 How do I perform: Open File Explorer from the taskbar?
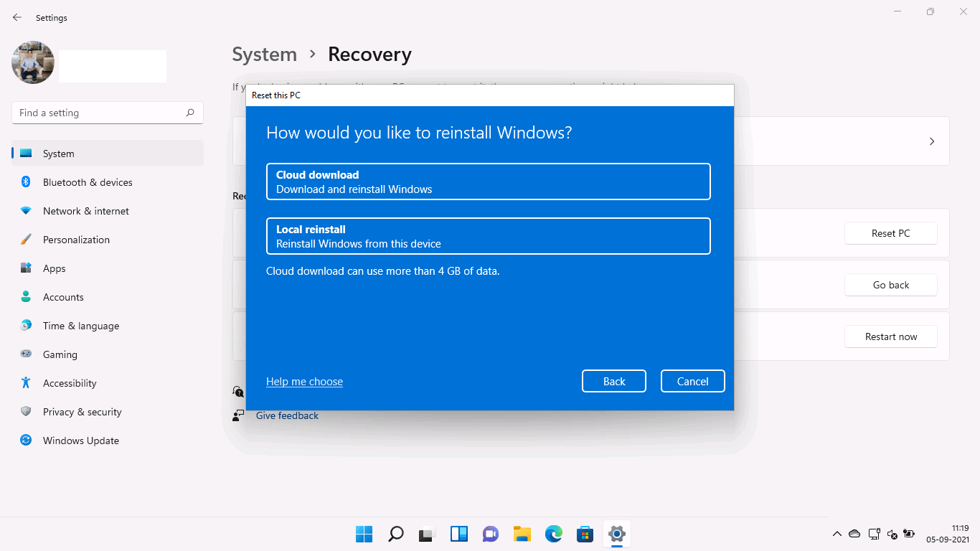tap(522, 534)
